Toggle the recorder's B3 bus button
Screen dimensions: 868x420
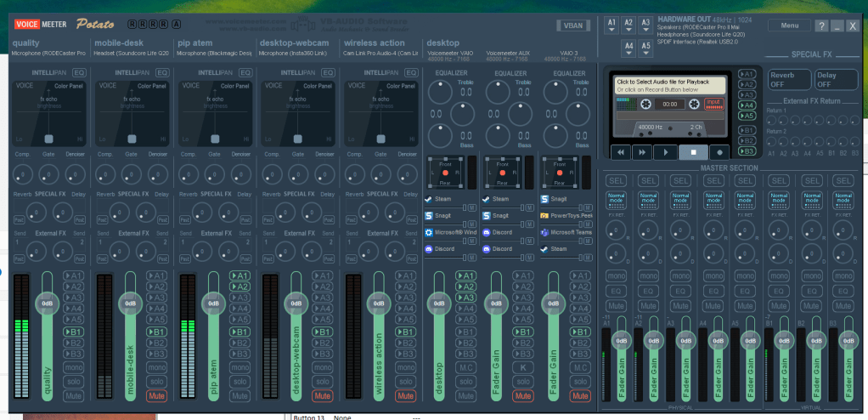pos(747,150)
